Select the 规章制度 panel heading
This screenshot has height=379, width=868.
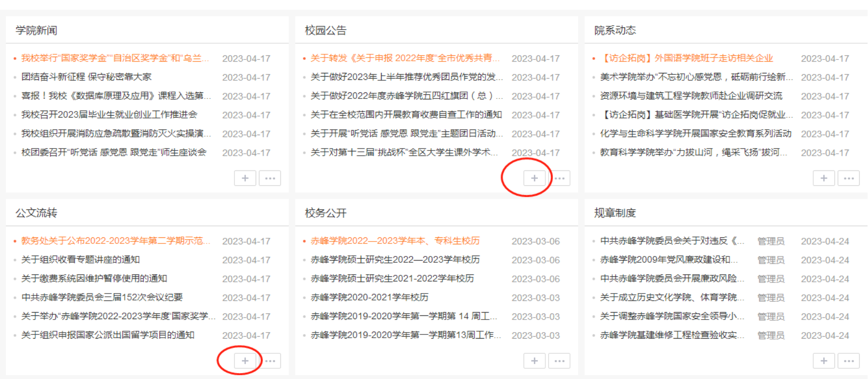coord(615,213)
